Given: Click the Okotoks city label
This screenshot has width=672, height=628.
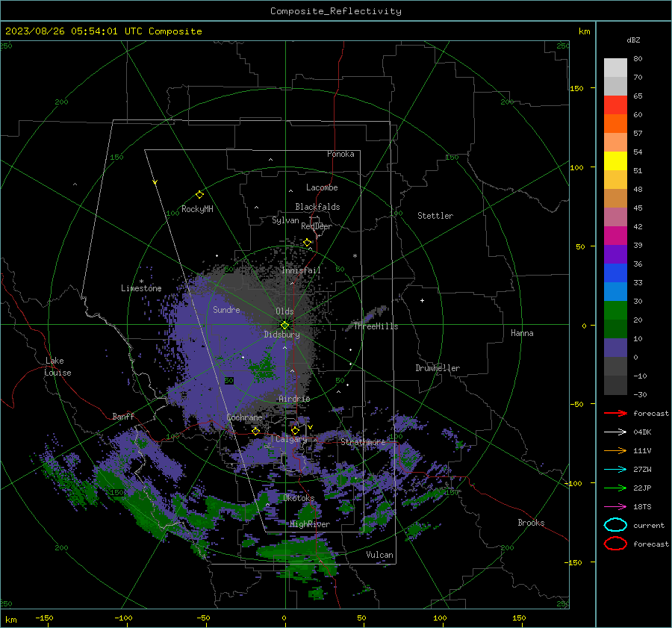Looking at the screenshot, I should (x=299, y=498).
